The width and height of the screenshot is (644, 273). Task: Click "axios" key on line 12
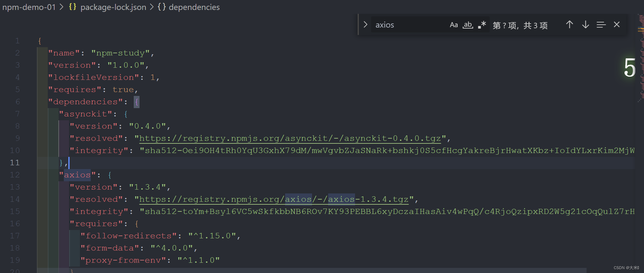click(x=77, y=175)
